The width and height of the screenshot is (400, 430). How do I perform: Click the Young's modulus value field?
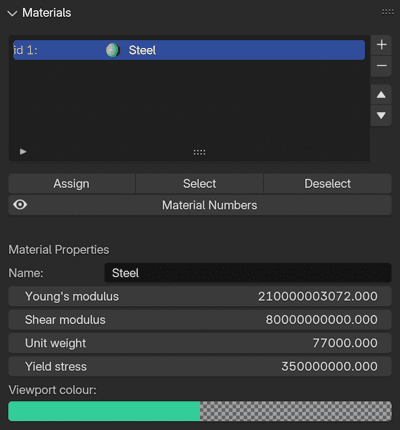point(200,296)
